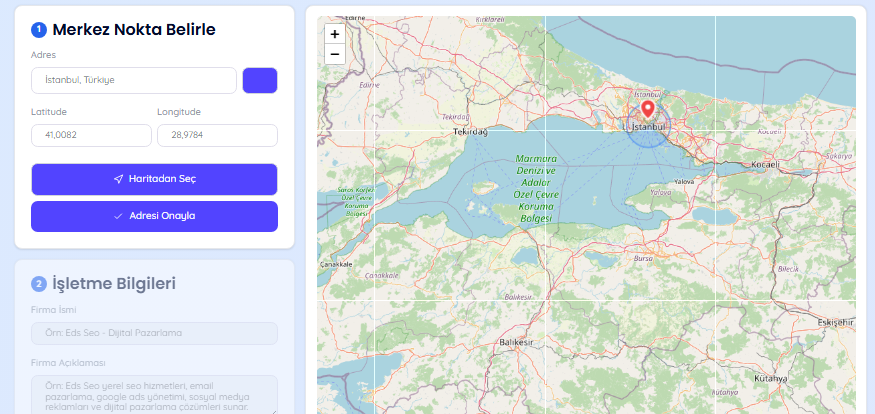
Task: Click the Sakarya label on map
Action: 841,156
